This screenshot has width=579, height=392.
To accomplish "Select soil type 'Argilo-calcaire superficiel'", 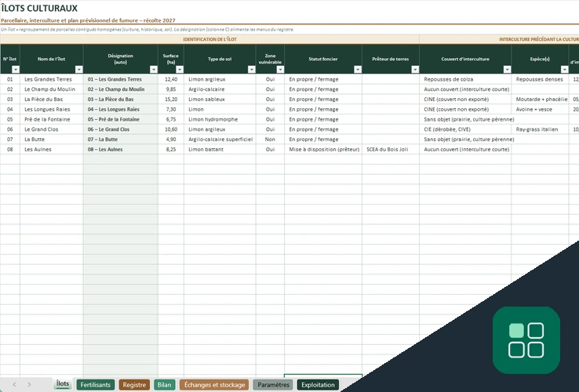I will (x=220, y=139).
